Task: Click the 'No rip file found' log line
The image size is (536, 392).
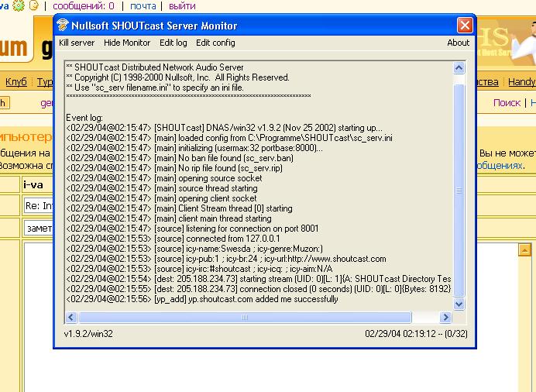Action: click(174, 168)
